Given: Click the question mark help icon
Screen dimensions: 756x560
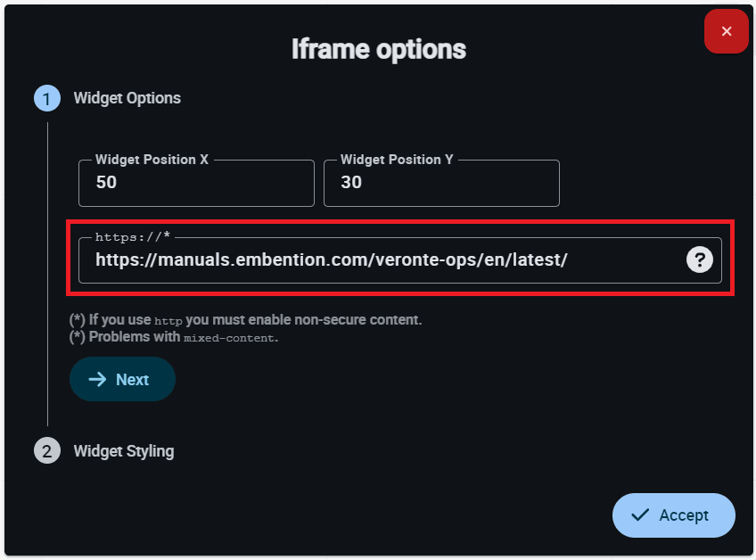Looking at the screenshot, I should 700,259.
